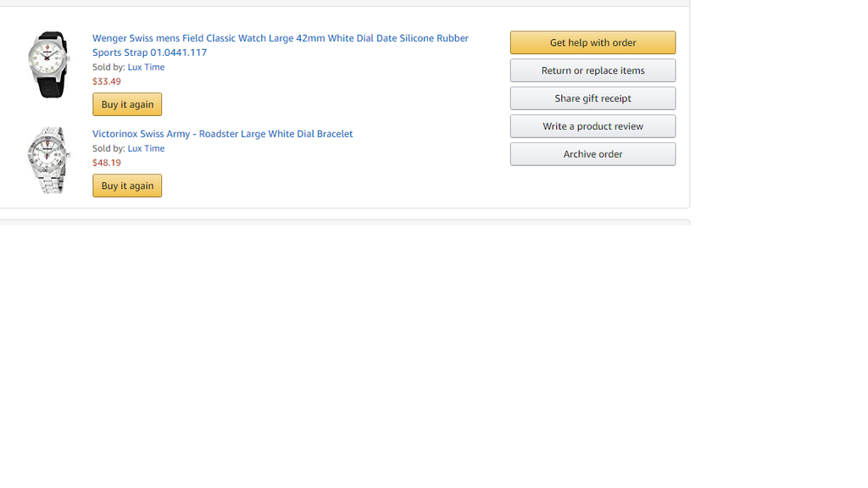Buy the Wenger watch again

[127, 104]
